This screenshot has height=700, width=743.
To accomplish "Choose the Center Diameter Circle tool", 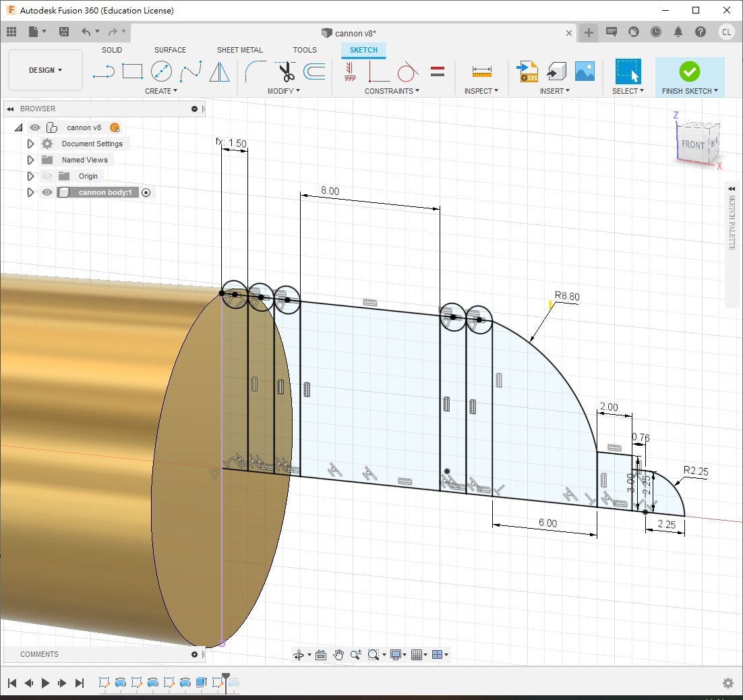I will point(161,71).
